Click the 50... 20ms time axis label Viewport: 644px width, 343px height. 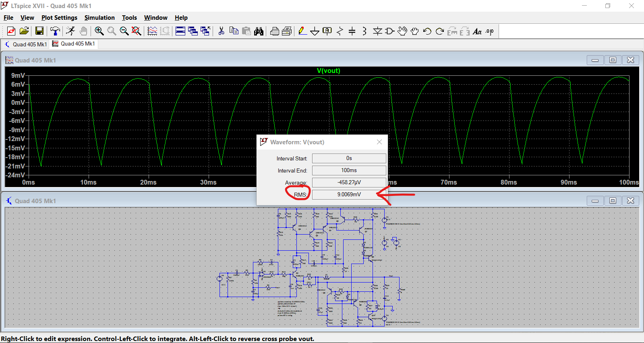click(x=148, y=183)
